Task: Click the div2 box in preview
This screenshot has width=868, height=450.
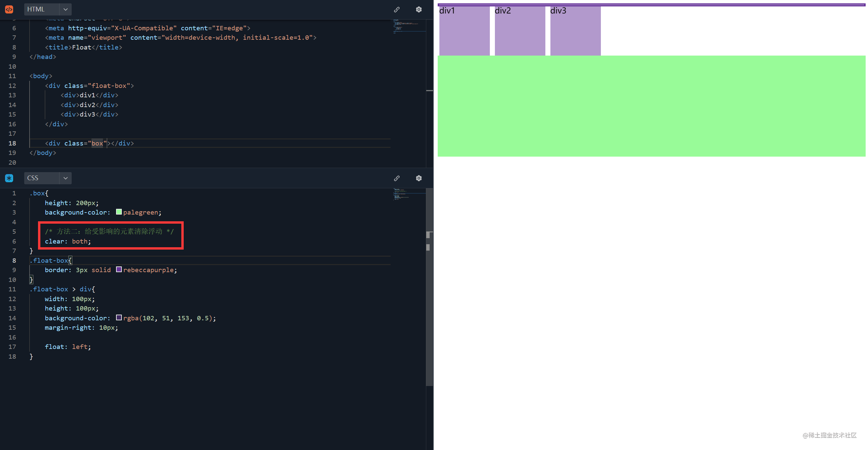Action: [519, 31]
